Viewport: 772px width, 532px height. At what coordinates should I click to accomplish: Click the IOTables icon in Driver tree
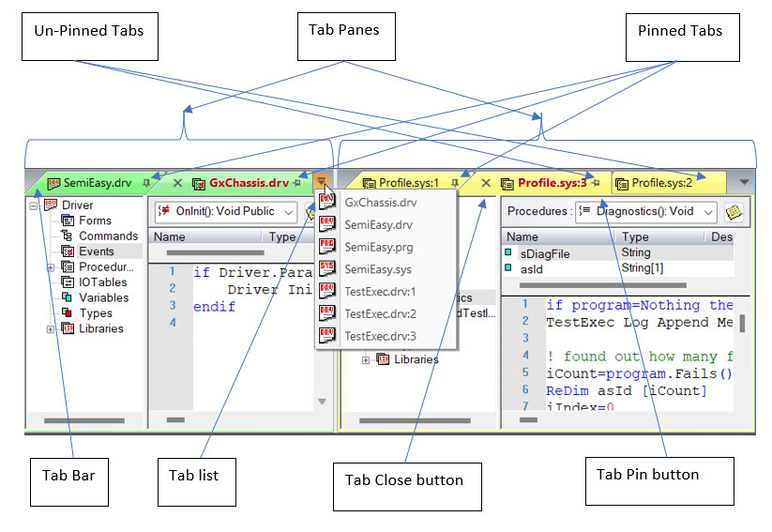coord(67,282)
